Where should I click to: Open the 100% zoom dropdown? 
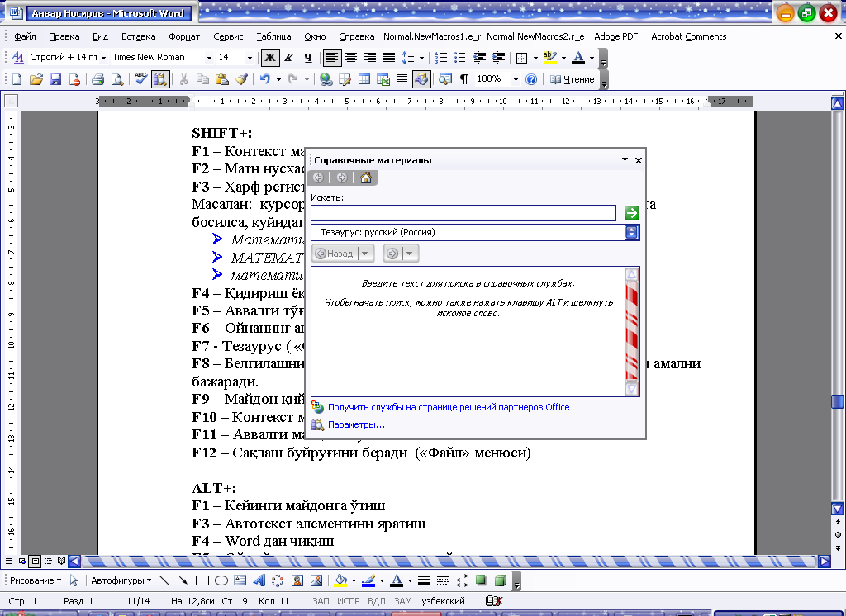pyautogui.click(x=516, y=79)
